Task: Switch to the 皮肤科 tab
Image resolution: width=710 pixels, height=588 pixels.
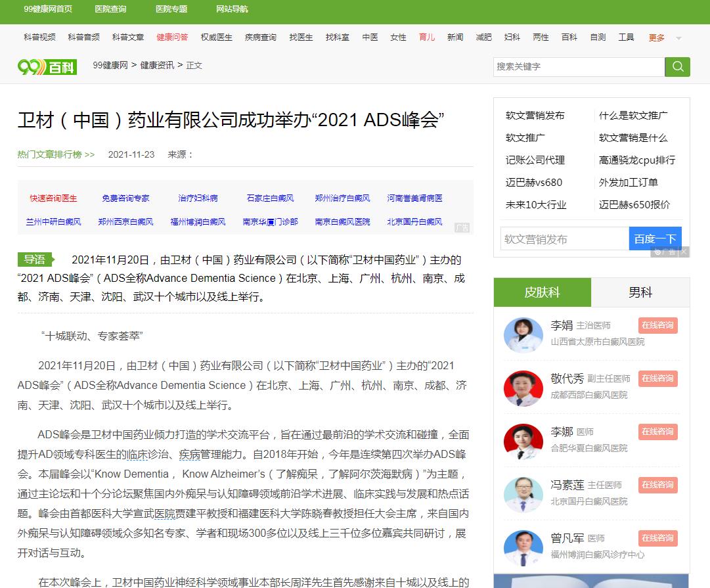Action: (x=543, y=292)
